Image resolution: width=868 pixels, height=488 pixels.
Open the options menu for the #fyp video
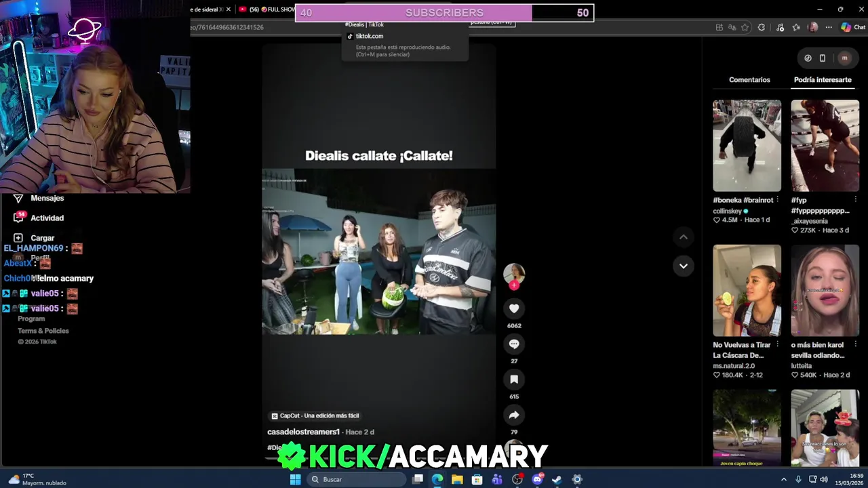click(855, 200)
